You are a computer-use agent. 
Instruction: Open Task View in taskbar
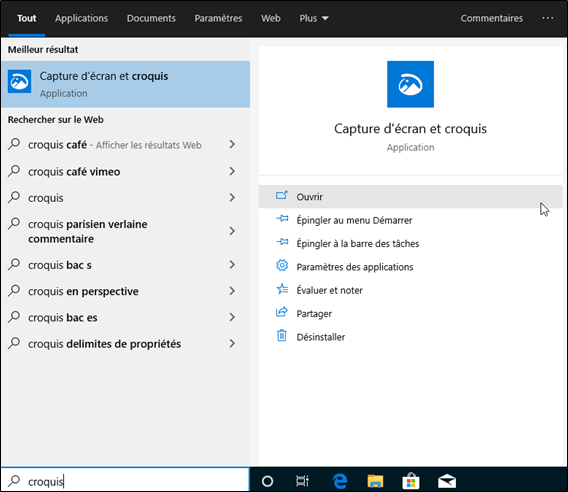[302, 481]
